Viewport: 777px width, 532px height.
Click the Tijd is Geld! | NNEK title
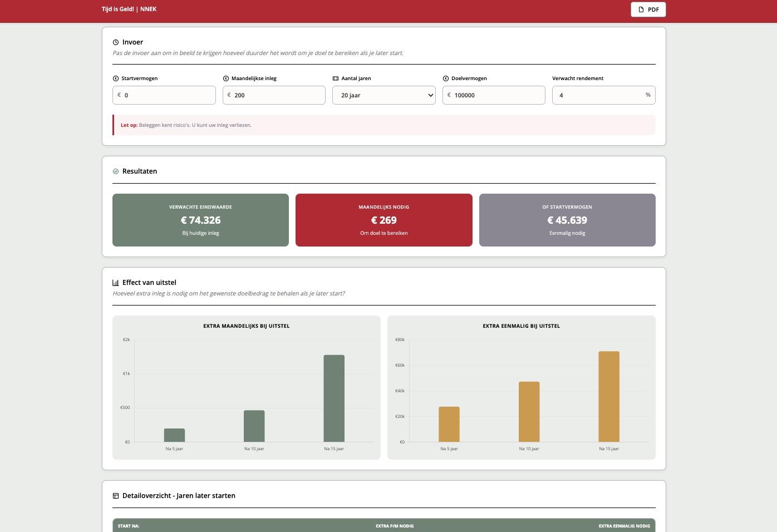[129, 9]
